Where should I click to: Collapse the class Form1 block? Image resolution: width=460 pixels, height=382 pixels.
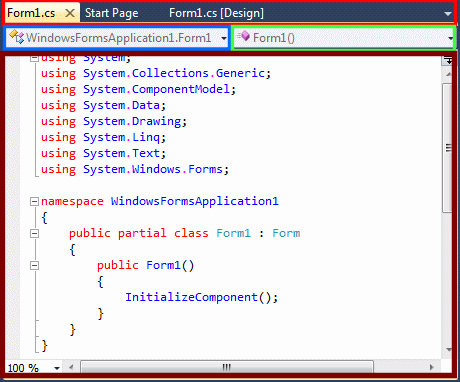coord(34,233)
